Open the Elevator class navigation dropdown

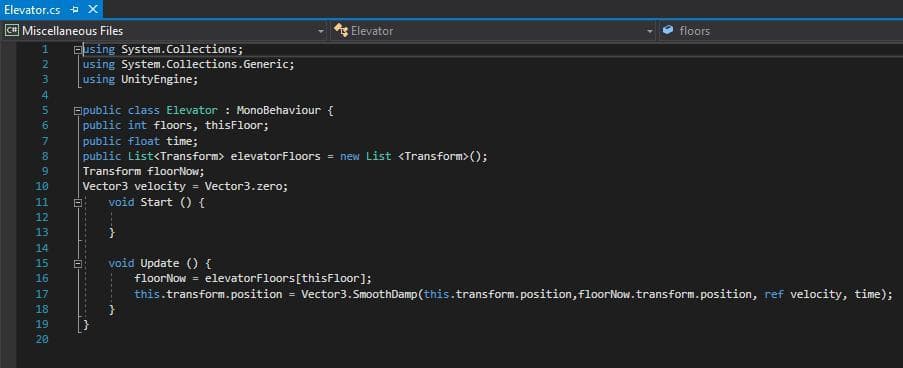pyautogui.click(x=494, y=31)
